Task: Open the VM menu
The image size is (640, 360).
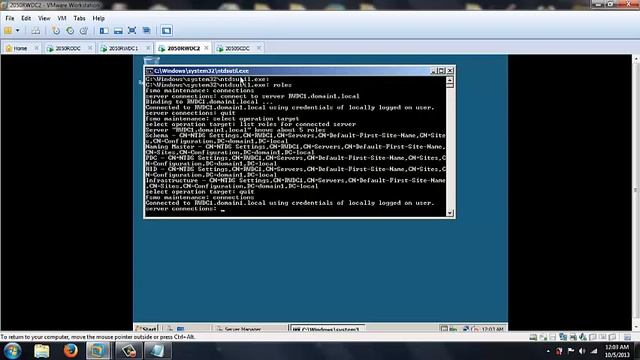Action: (x=62, y=18)
